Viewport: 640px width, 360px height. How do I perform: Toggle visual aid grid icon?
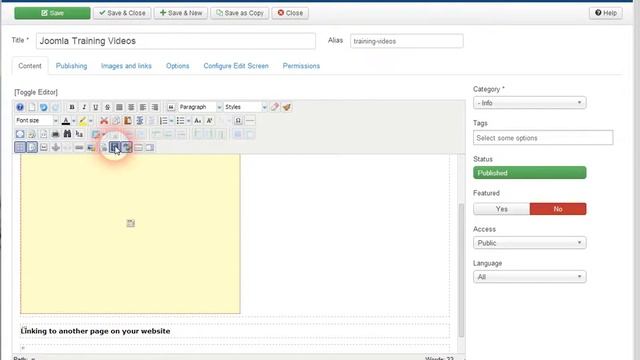(20, 147)
